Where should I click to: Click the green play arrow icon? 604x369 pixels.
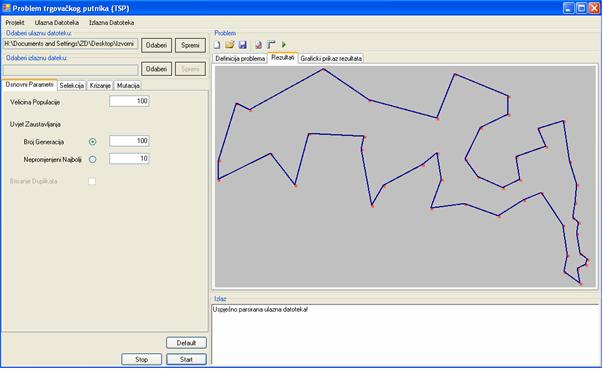click(x=284, y=45)
